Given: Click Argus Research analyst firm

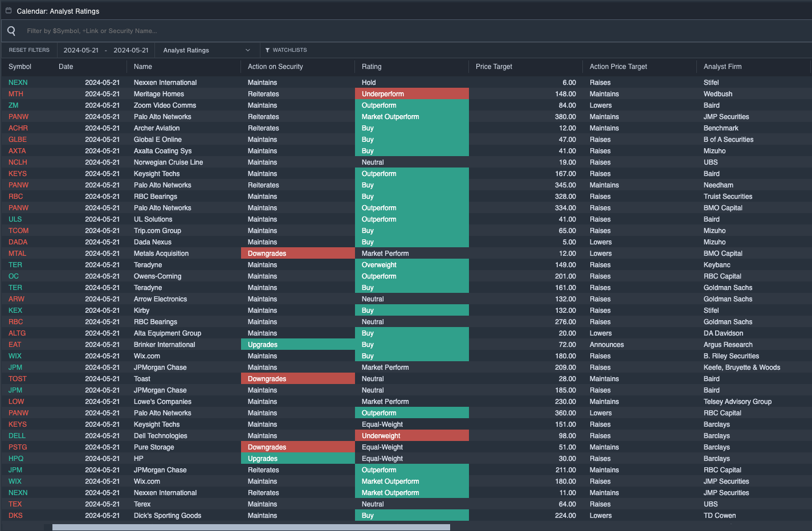Looking at the screenshot, I should click(x=728, y=345).
